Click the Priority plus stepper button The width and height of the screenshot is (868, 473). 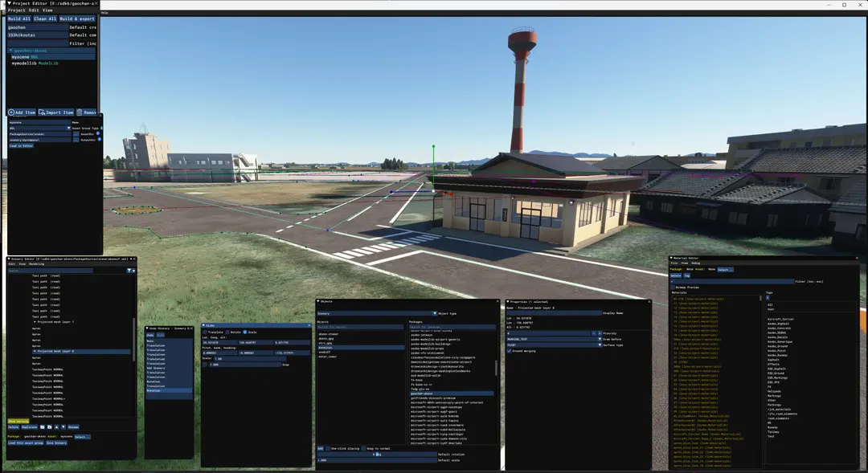[x=600, y=333]
